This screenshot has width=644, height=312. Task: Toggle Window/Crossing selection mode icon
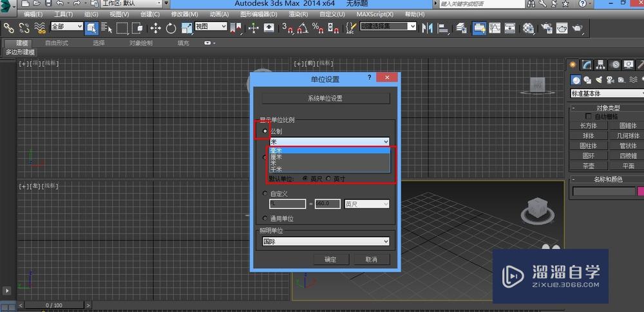click(x=138, y=28)
